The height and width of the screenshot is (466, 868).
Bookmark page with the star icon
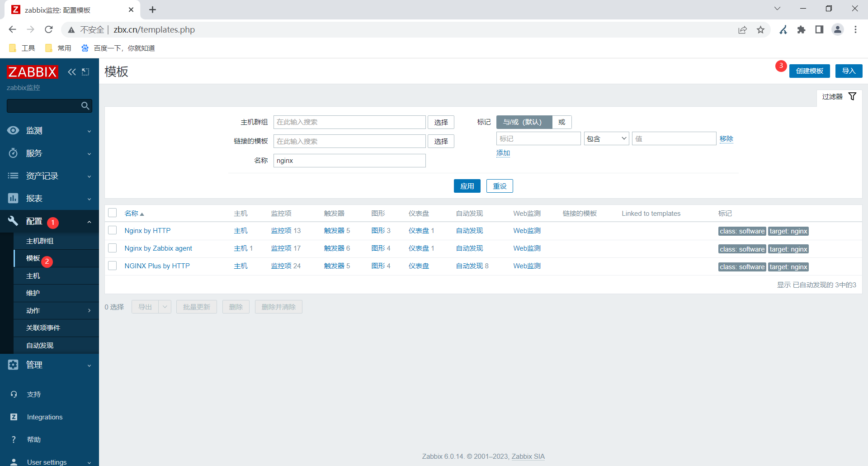pos(760,29)
